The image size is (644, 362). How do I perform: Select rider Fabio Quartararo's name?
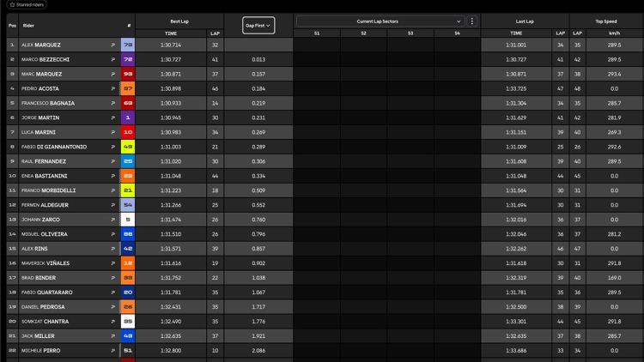(x=52, y=293)
